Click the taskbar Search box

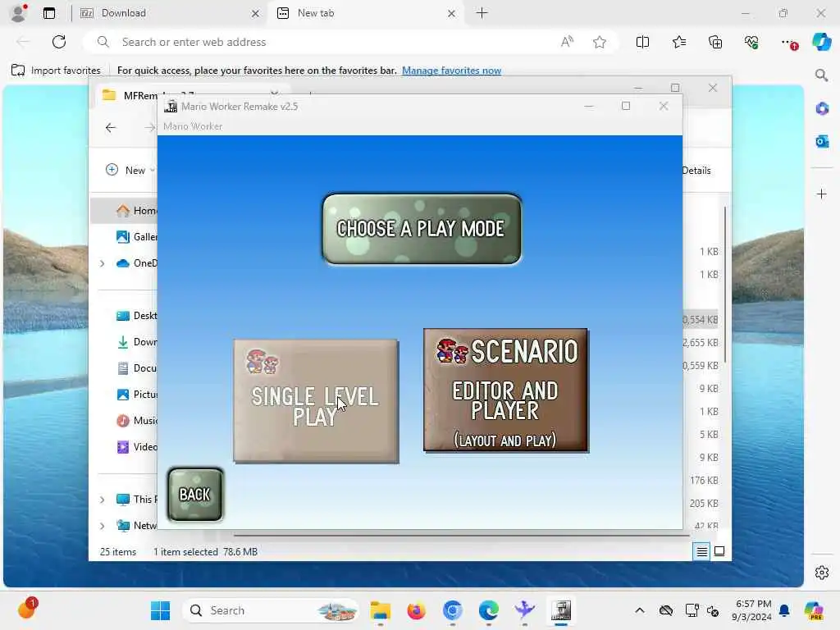point(271,610)
